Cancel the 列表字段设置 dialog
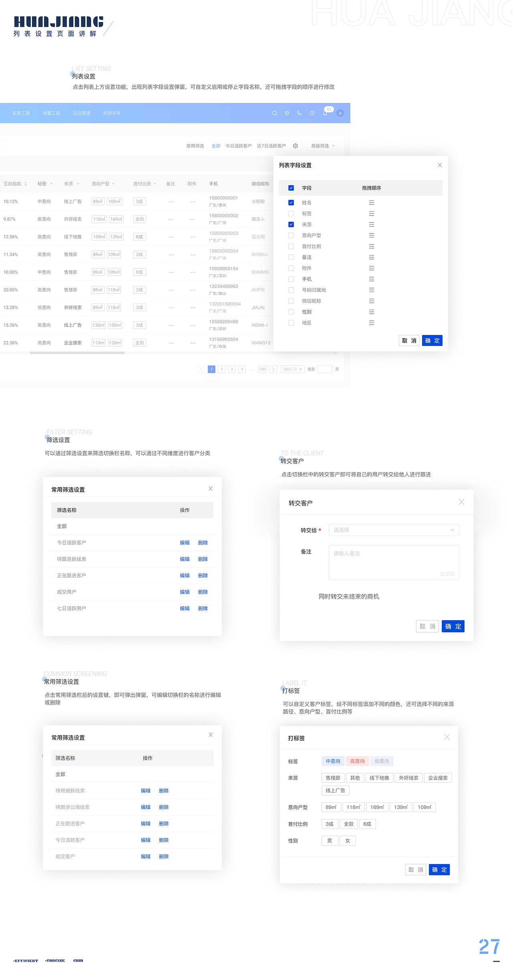 [x=409, y=341]
